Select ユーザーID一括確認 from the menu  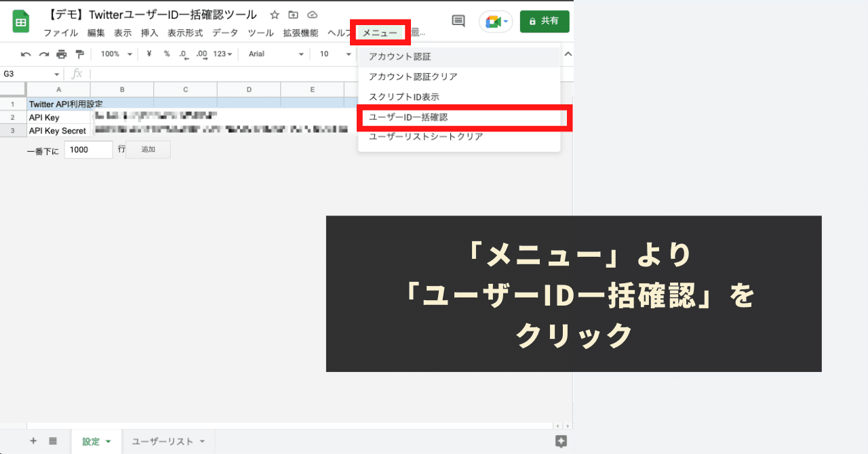click(407, 118)
